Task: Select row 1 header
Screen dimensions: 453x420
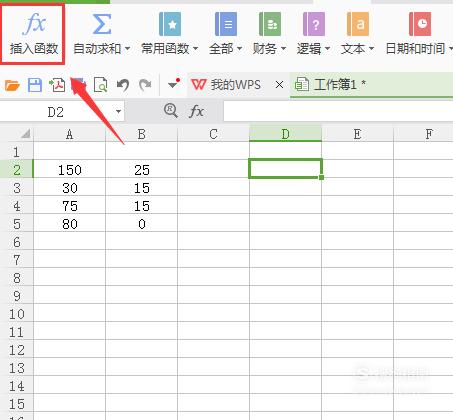Action: click(x=17, y=152)
